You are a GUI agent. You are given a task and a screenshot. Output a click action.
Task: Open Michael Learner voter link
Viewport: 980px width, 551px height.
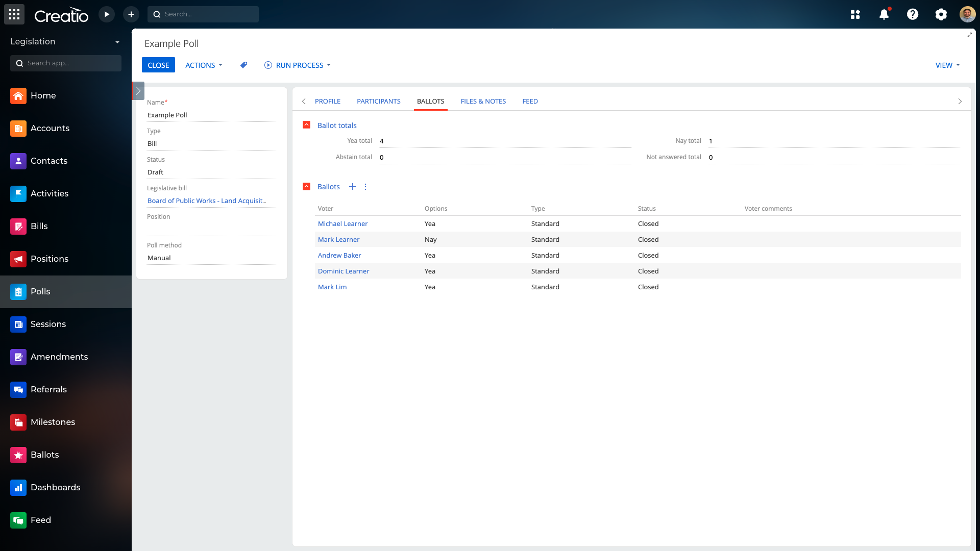[342, 223]
